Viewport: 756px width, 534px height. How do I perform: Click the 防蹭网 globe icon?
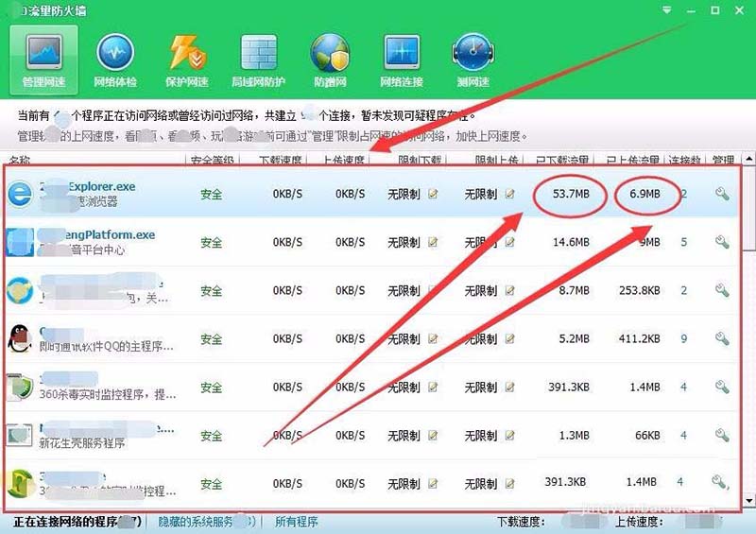330,59
